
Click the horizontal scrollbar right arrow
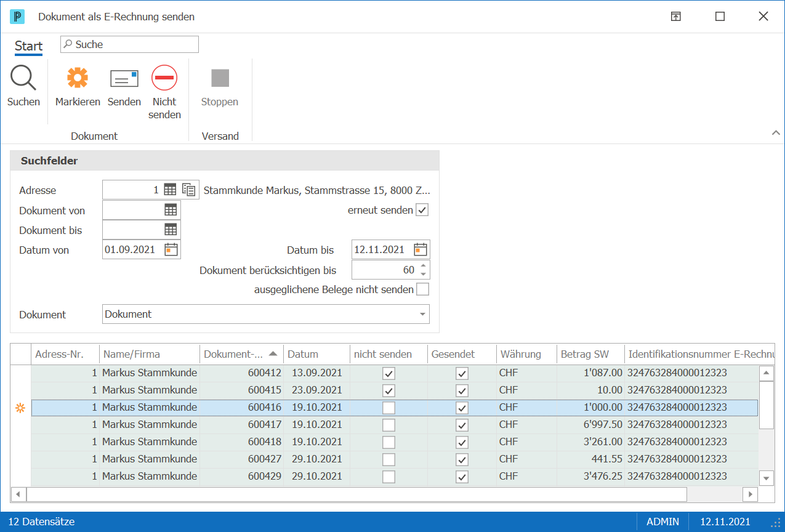pyautogui.click(x=750, y=494)
